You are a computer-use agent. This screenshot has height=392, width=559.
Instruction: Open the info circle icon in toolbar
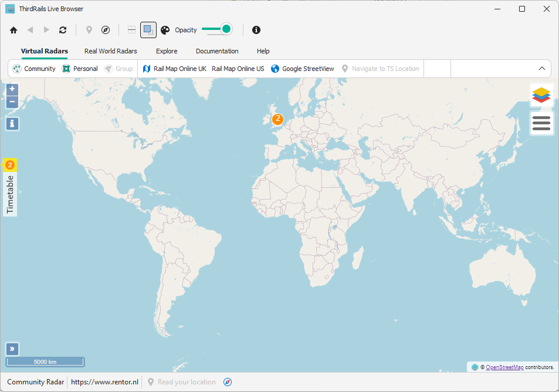(256, 30)
